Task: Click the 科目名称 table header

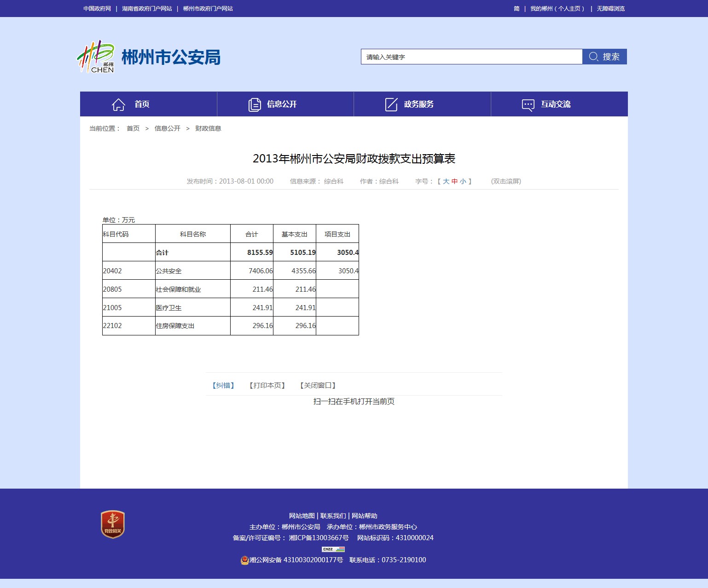Action: (x=193, y=234)
